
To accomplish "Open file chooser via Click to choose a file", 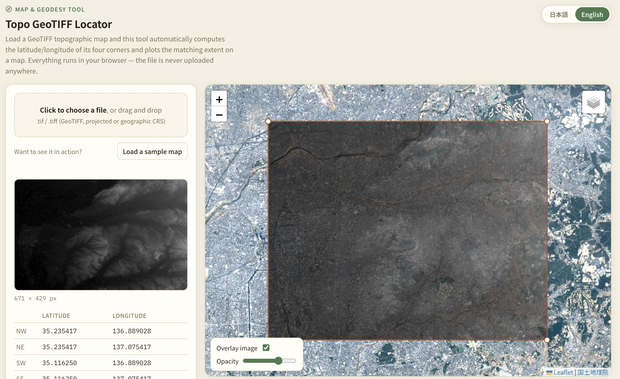I will (101, 115).
